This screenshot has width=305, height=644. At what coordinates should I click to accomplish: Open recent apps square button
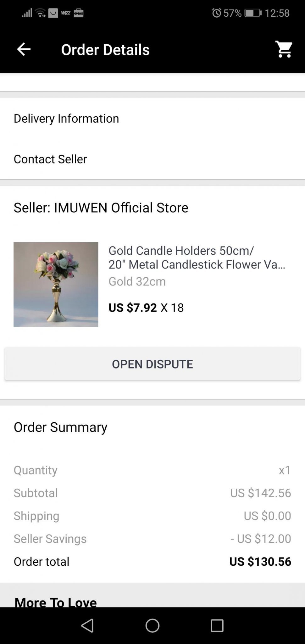217,625
